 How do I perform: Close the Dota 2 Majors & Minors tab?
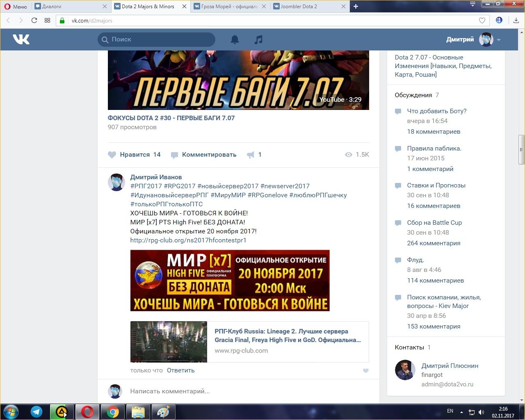184,6
